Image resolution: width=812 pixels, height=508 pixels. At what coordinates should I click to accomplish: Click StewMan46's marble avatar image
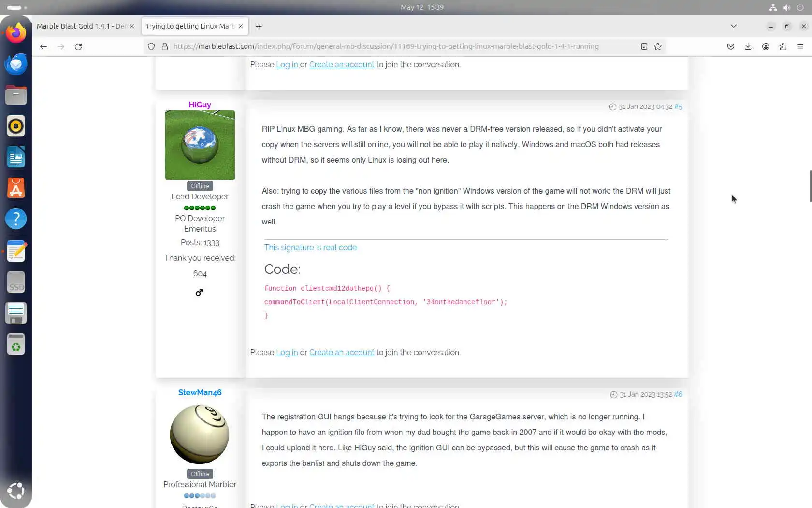tap(200, 434)
